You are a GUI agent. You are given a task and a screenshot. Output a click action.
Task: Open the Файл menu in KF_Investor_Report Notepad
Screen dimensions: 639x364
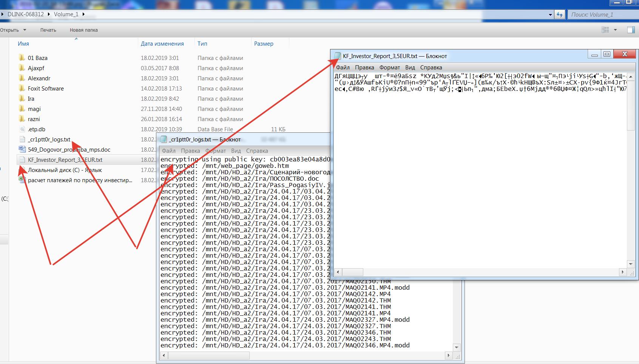point(343,67)
